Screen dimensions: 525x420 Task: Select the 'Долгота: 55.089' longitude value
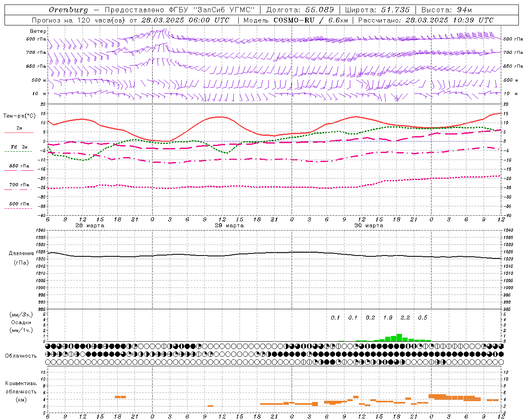(300, 10)
